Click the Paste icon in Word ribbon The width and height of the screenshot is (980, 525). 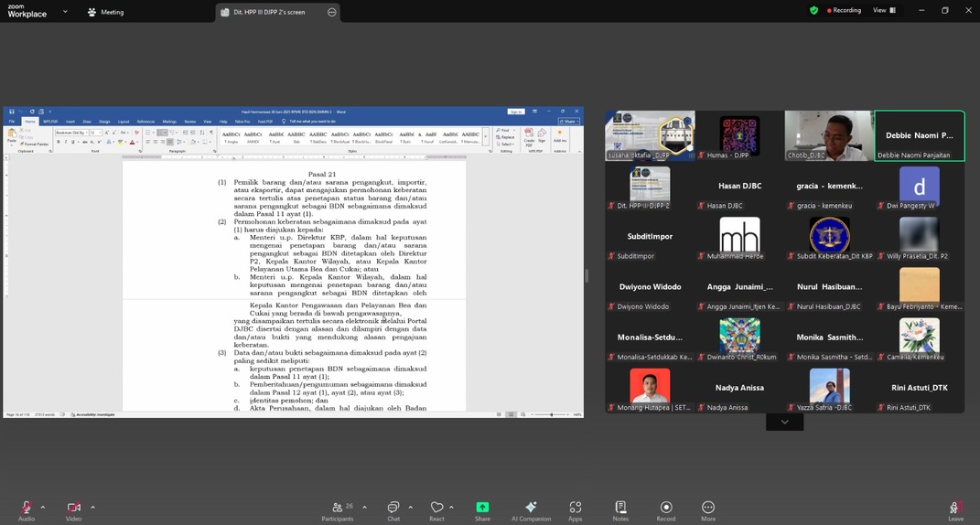11,135
